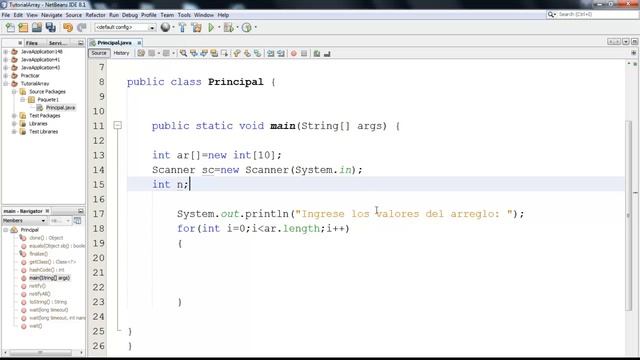Click on line 13 int ar[] code
Image resolution: width=640 pixels, height=360 pixels.
[x=217, y=155]
